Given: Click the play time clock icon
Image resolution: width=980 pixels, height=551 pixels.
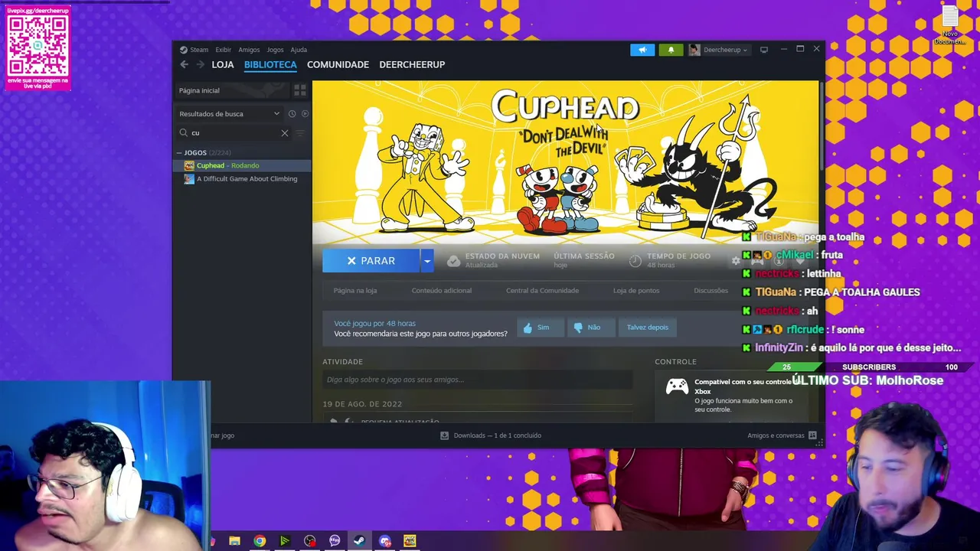Looking at the screenshot, I should tap(635, 261).
